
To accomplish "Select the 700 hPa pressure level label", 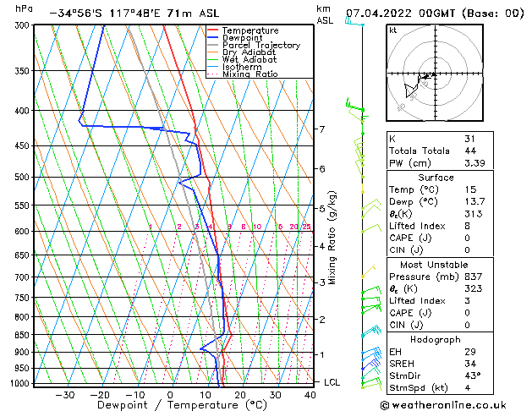I will click(24, 277).
